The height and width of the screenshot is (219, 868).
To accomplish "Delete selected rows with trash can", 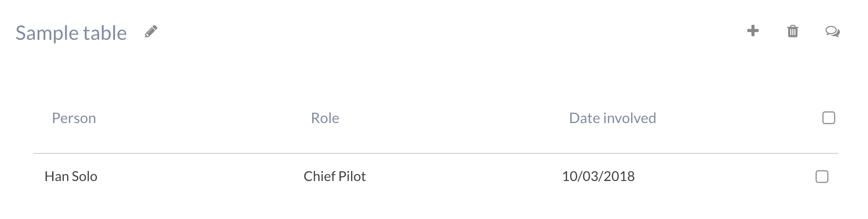I will pyautogui.click(x=792, y=31).
